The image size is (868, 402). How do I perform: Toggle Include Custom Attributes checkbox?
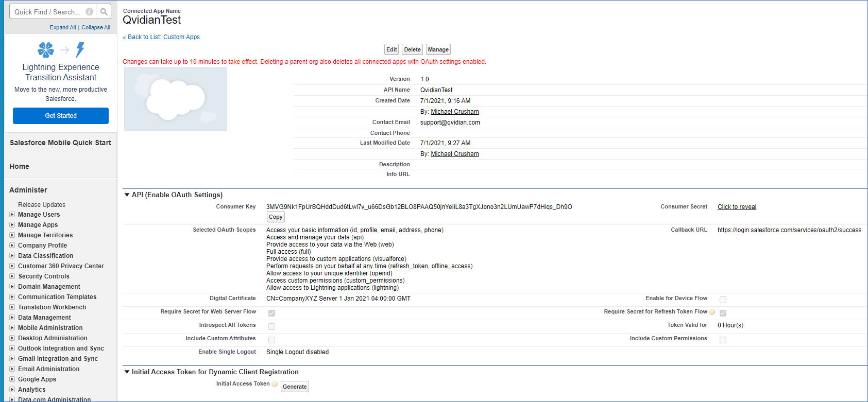[271, 340]
